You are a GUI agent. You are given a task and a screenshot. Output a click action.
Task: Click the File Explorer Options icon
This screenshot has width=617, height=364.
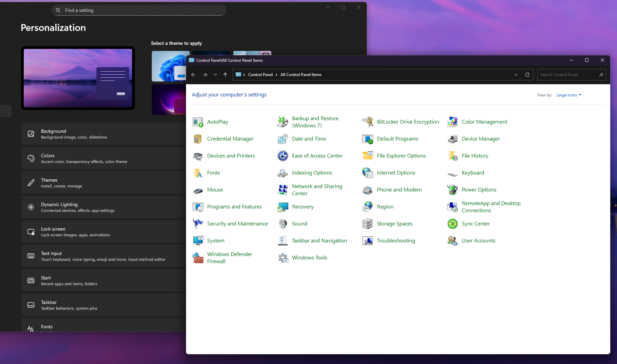tap(367, 156)
